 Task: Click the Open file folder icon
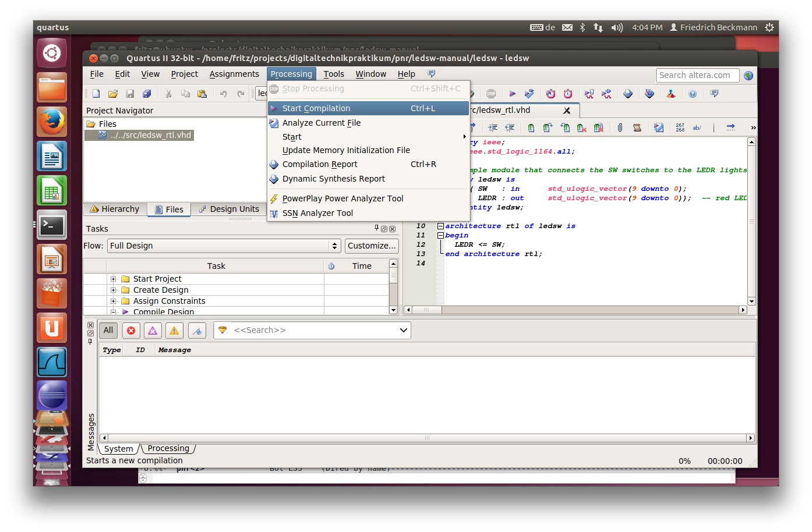pos(113,94)
